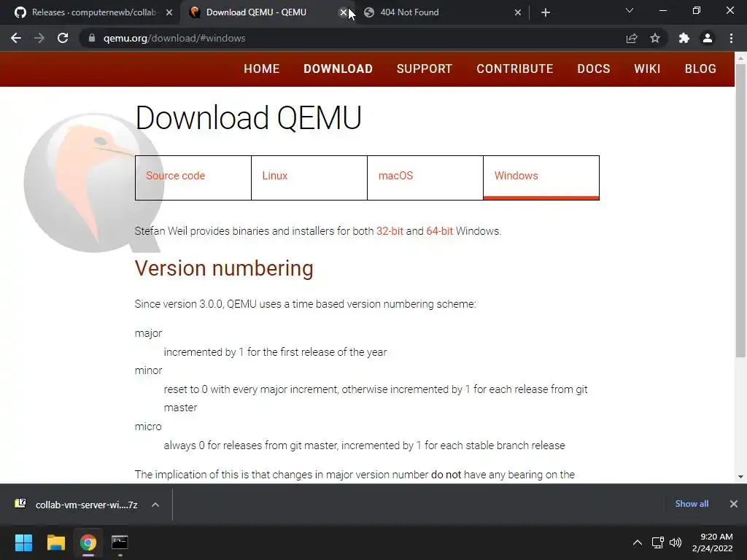Click Show all downloads

(692, 504)
